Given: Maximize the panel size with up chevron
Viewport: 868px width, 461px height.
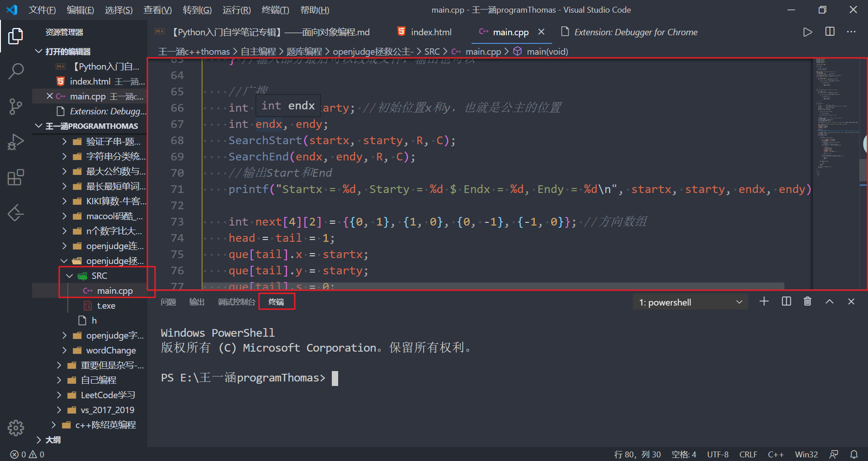Looking at the screenshot, I should (830, 301).
